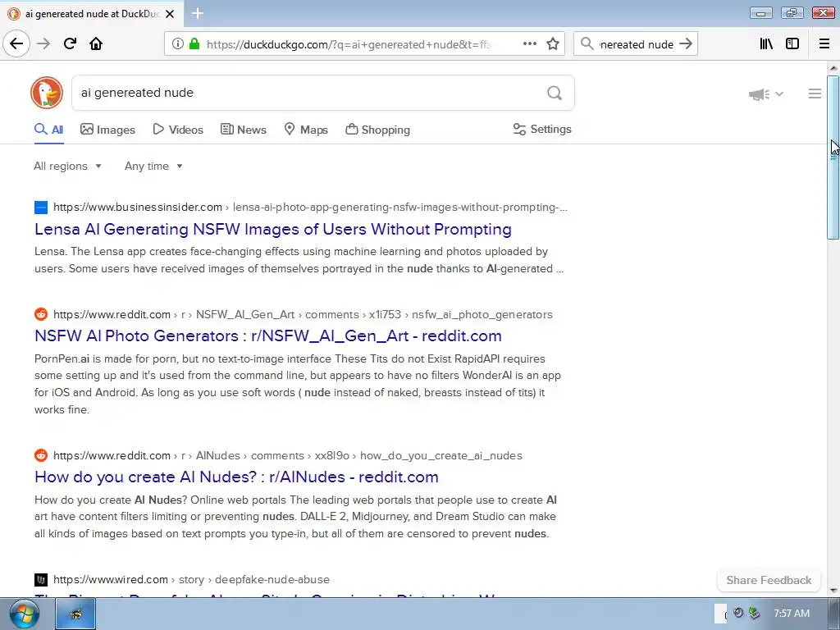Click the PornPen.ai result description snippet

pos(298,384)
